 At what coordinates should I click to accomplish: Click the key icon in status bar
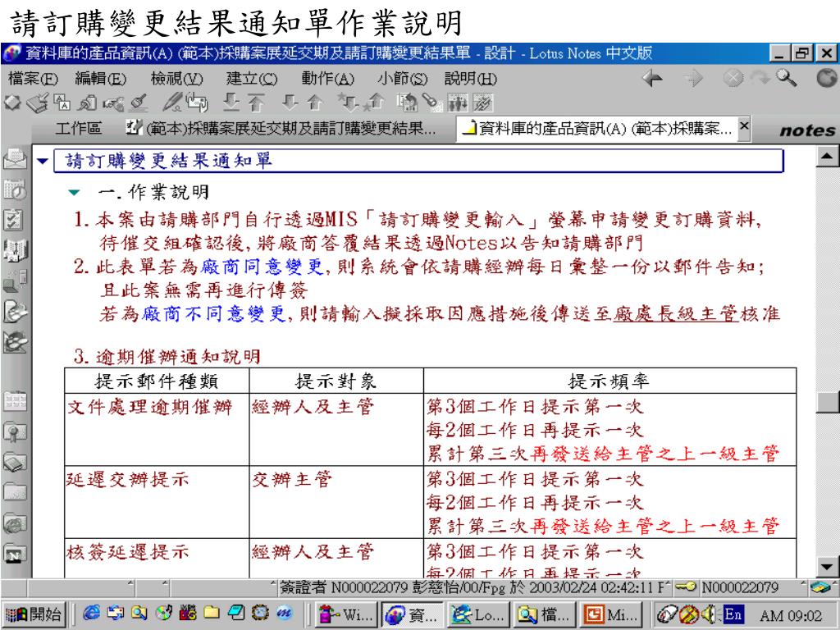(x=685, y=587)
